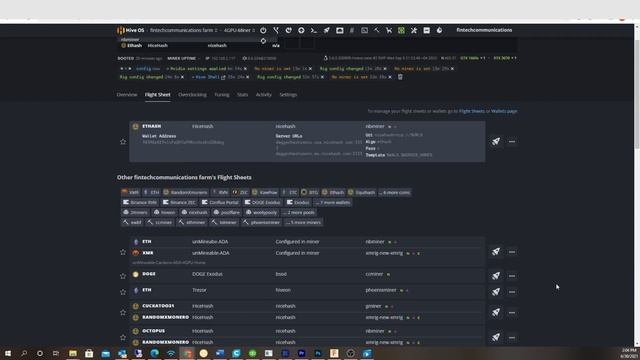Expand the '4 more coins' filter
This screenshot has height=360, width=640.
click(395, 192)
